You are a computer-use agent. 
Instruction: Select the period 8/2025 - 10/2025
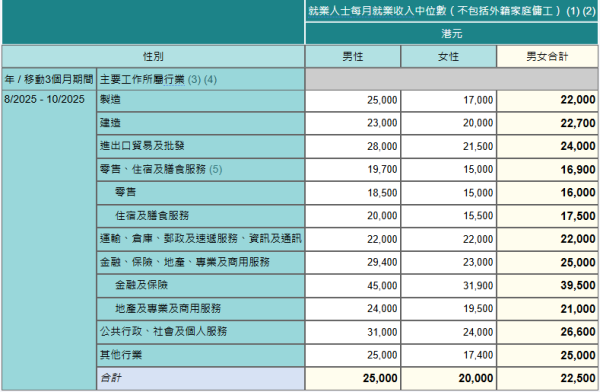coord(44,99)
